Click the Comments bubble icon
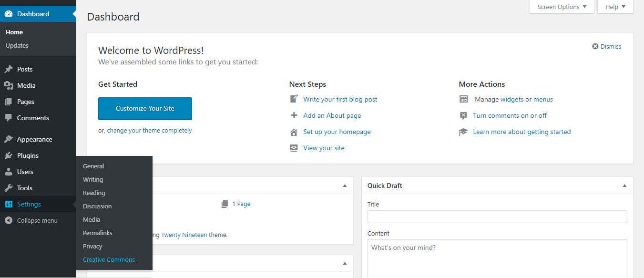The image size is (644, 278). click(x=9, y=118)
